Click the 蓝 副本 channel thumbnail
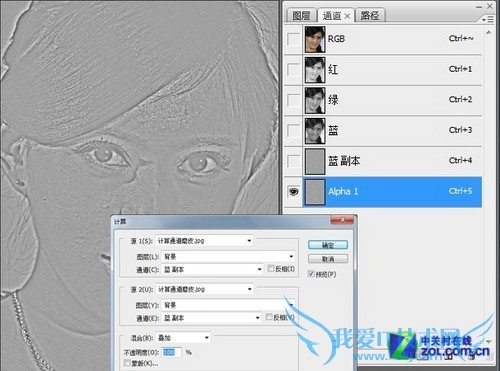 point(315,161)
